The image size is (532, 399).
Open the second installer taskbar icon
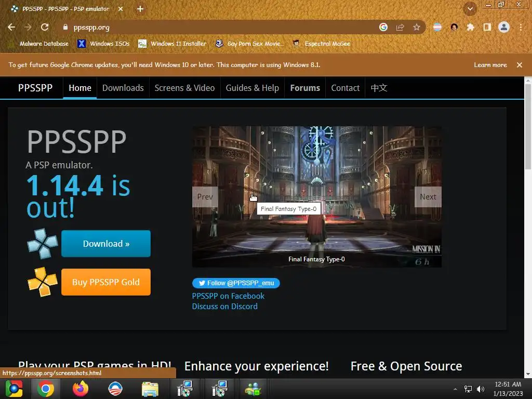[220, 389]
